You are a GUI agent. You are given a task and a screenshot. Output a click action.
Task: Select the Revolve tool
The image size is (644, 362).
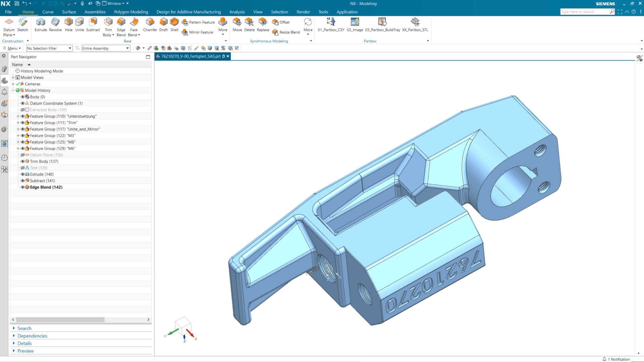click(x=55, y=24)
